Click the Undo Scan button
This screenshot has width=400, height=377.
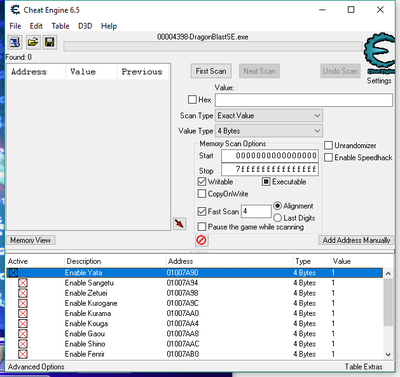(340, 71)
